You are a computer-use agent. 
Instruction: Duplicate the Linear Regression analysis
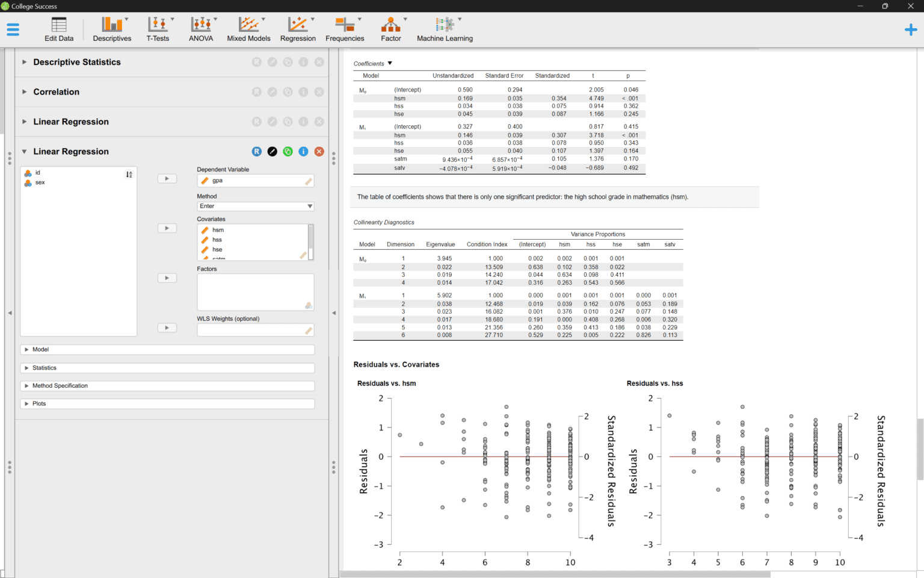tap(288, 151)
